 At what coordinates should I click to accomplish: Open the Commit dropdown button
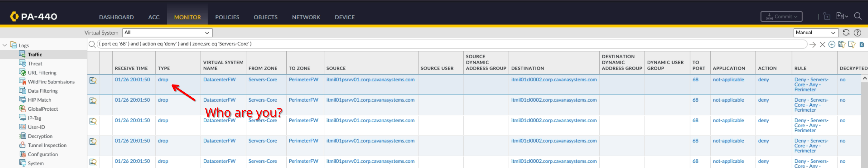[781, 16]
